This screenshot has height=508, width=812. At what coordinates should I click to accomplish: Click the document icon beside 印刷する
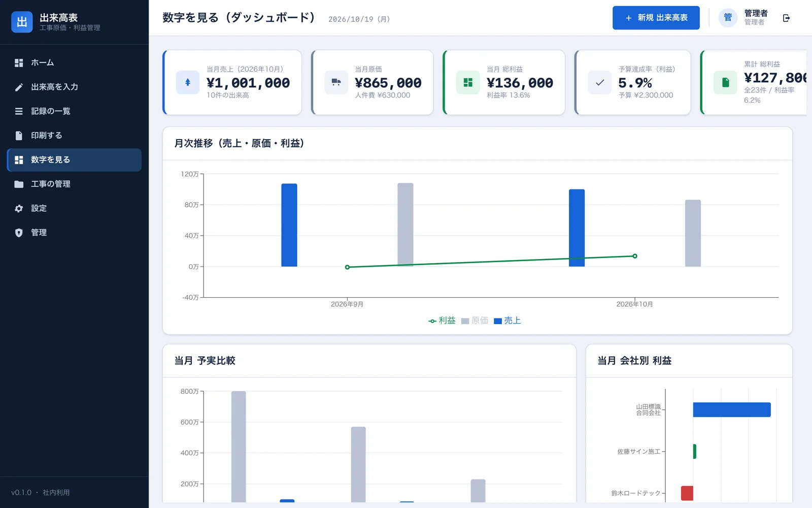[19, 136]
